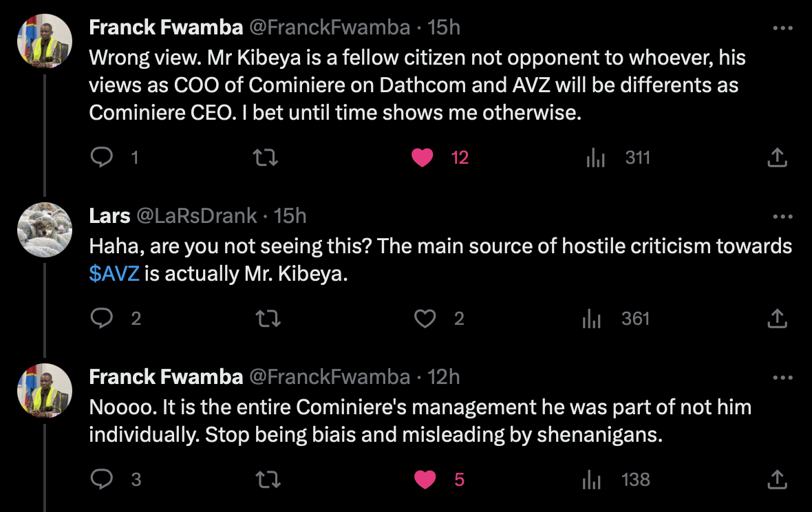Open the @LaRsDrank profile handle
The width and height of the screenshot is (812, 512).
(x=196, y=216)
